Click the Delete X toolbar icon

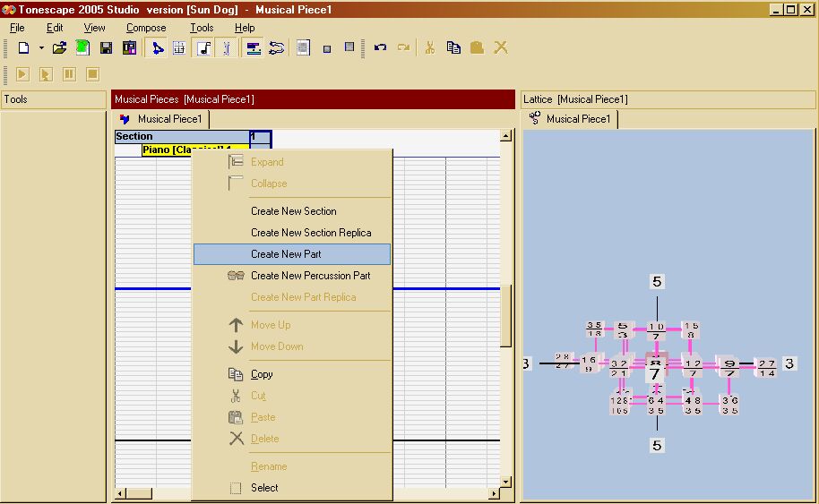500,48
